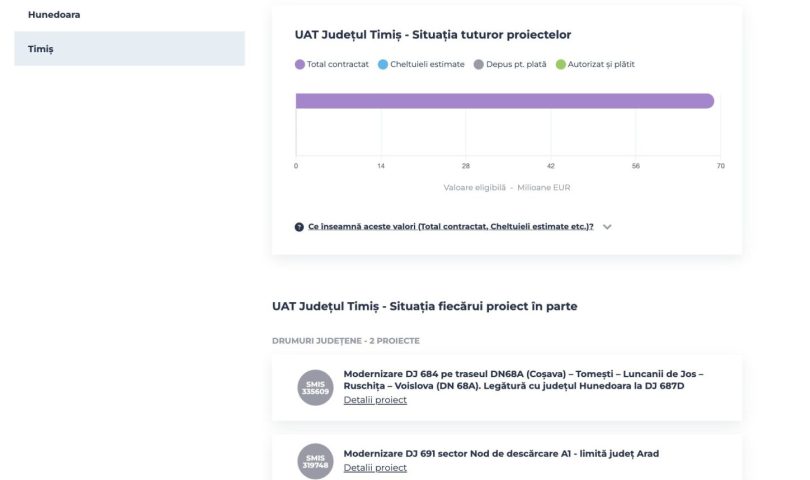Click the DJ 691 modernization project title
Image resolution: width=810 pixels, height=480 pixels.
click(x=501, y=453)
